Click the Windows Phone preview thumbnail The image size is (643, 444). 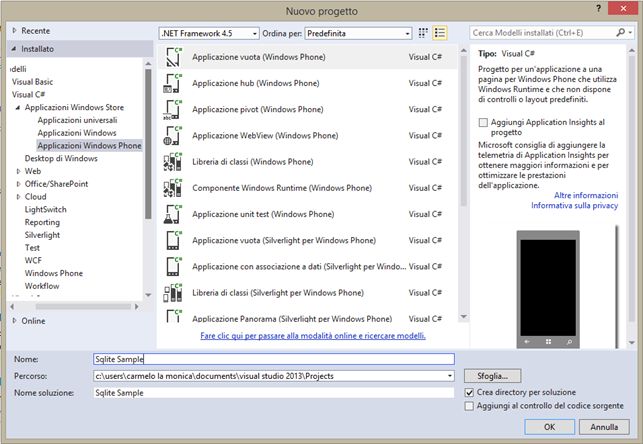click(x=548, y=289)
